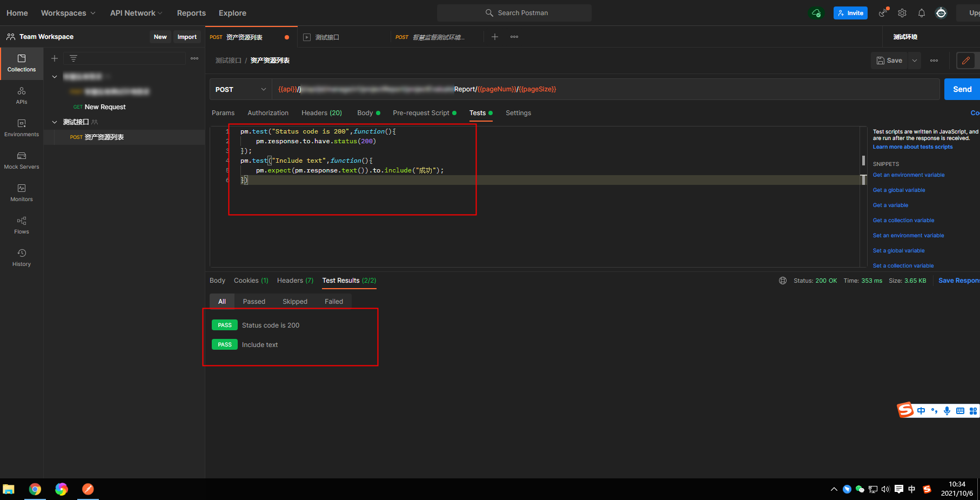Viewport: 980px width, 500px height.
Task: Click the New button in workspace header
Action: (160, 37)
